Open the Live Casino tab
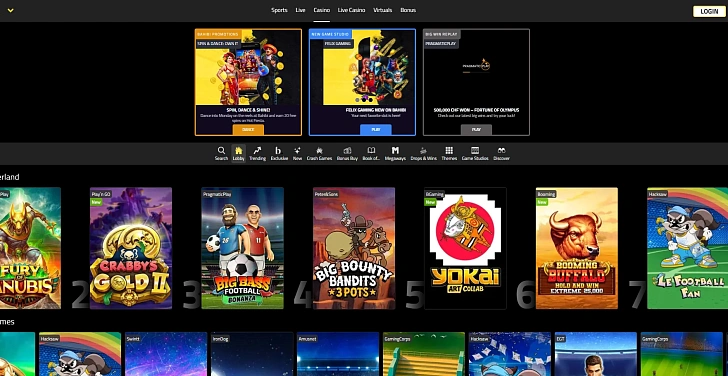This screenshot has height=376, width=728. pos(351,10)
